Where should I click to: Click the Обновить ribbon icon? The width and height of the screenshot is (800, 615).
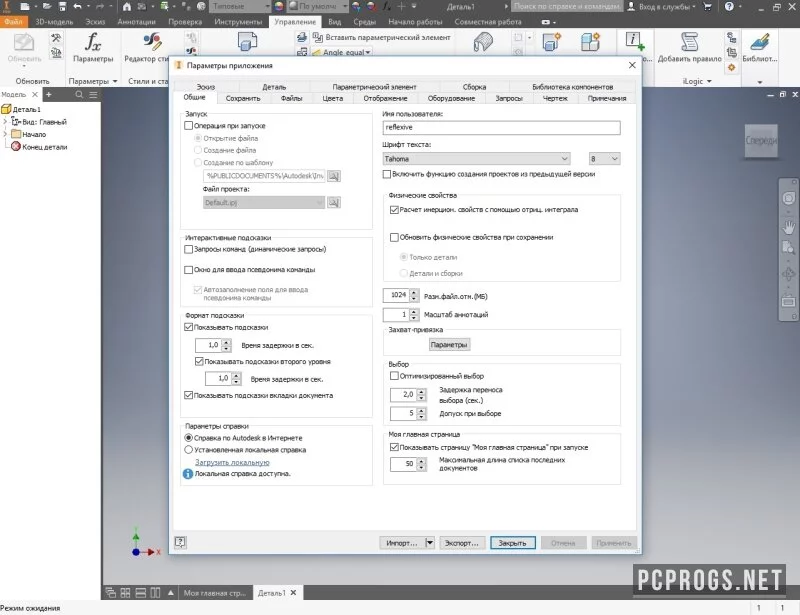pos(24,42)
